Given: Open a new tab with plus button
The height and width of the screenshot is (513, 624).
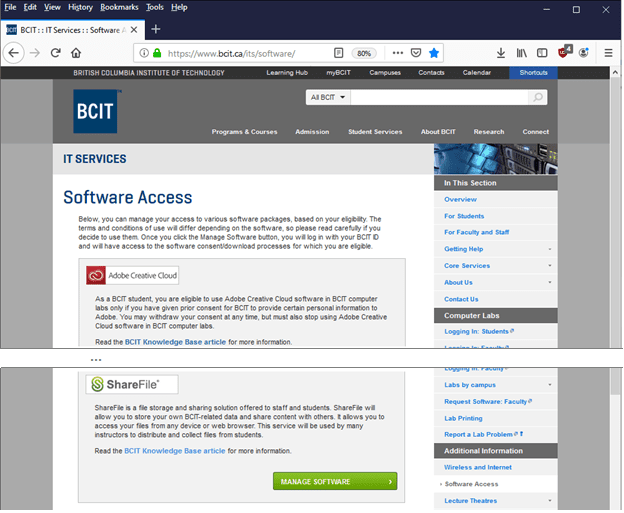Looking at the screenshot, I should pos(156,29).
